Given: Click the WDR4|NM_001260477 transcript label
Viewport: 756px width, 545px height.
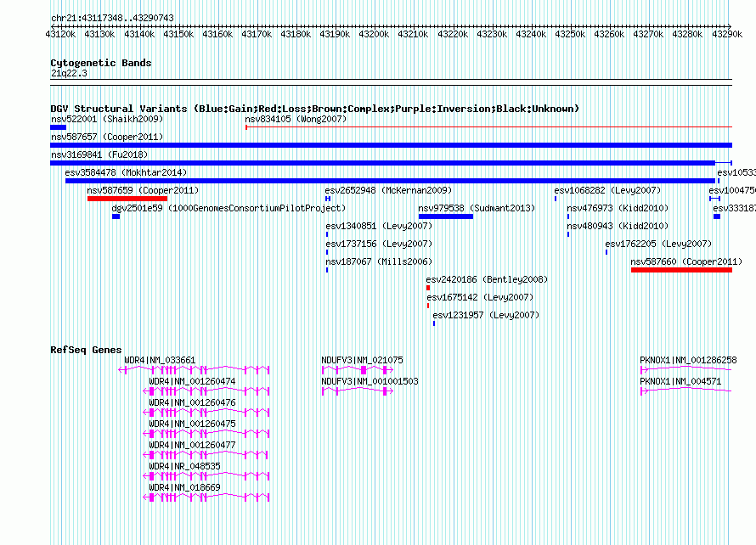Looking at the screenshot, I should (192, 445).
